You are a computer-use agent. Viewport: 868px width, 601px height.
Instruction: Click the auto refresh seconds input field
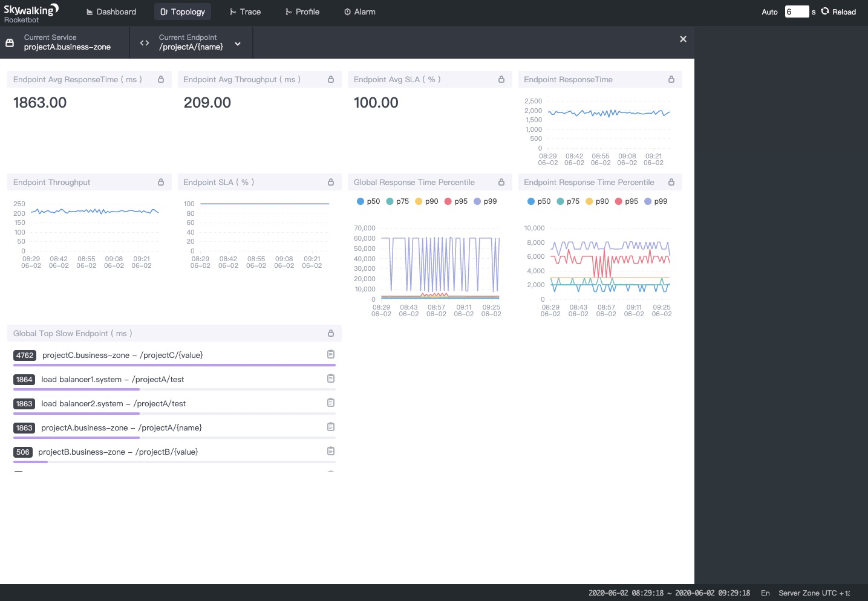797,11
